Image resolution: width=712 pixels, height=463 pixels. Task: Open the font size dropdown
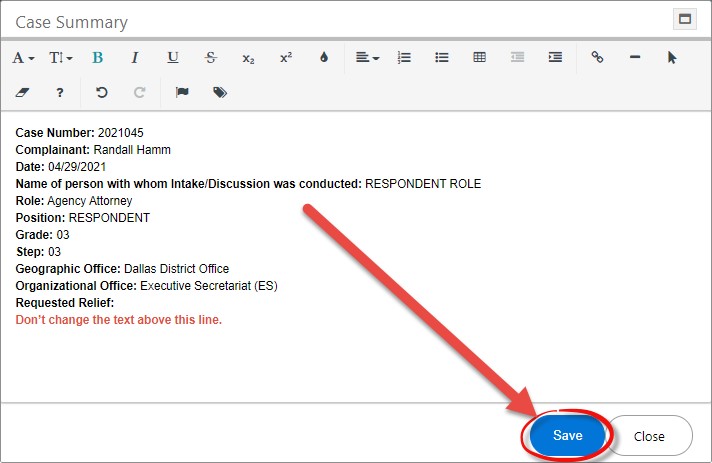click(x=60, y=58)
